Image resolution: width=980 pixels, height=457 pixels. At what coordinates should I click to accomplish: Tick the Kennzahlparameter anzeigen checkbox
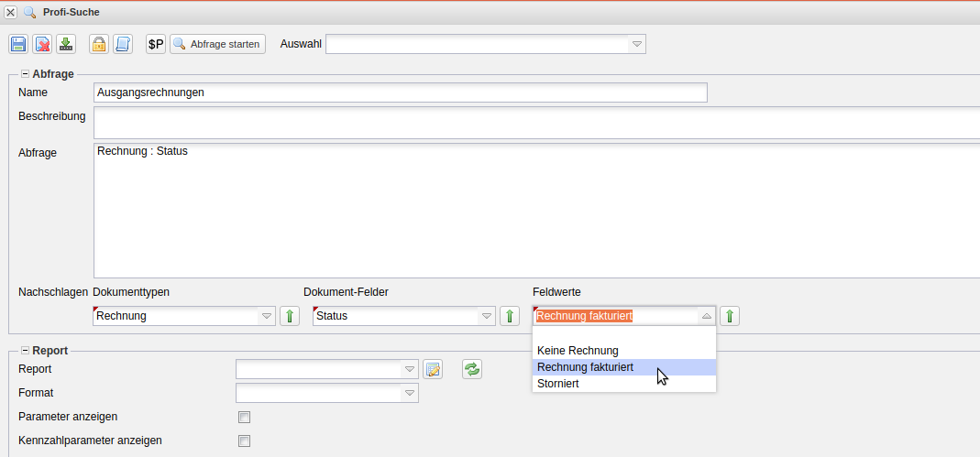coord(244,441)
